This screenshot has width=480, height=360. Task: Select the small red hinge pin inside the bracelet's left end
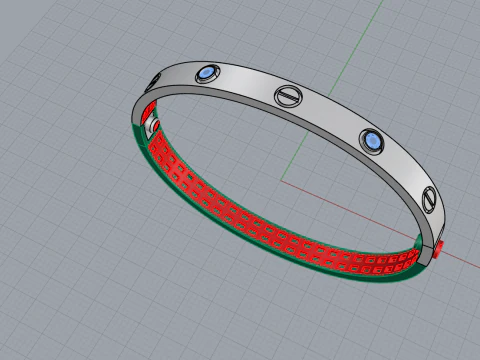tap(156, 125)
